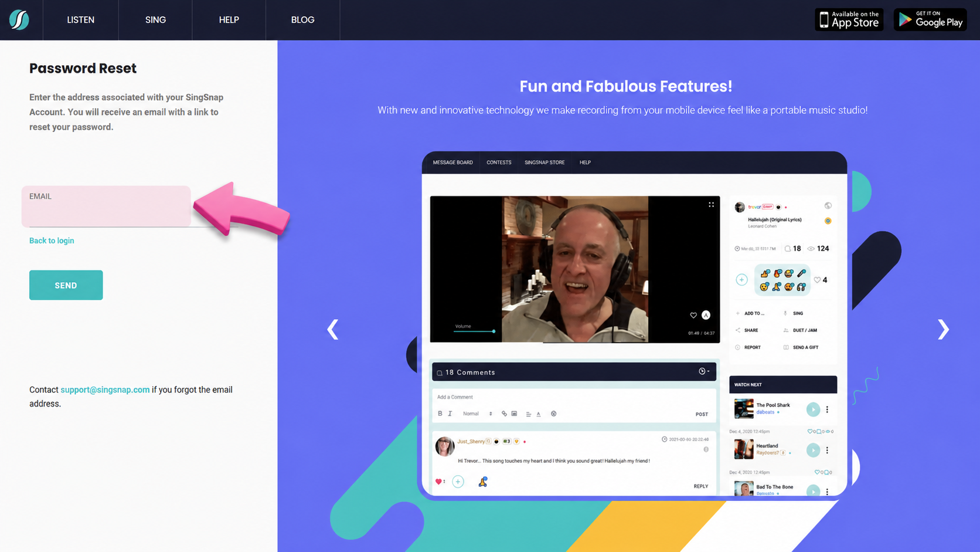
Task: Open the App Store download badge
Action: click(849, 19)
